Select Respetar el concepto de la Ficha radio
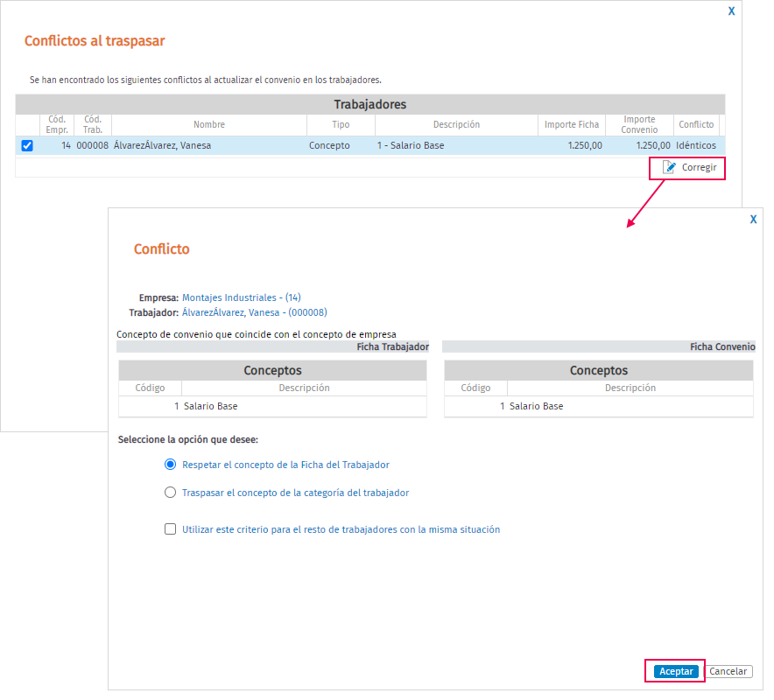 coord(171,465)
